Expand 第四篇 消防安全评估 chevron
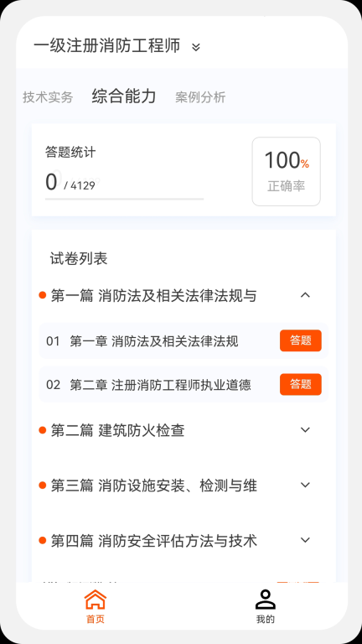 coord(305,540)
